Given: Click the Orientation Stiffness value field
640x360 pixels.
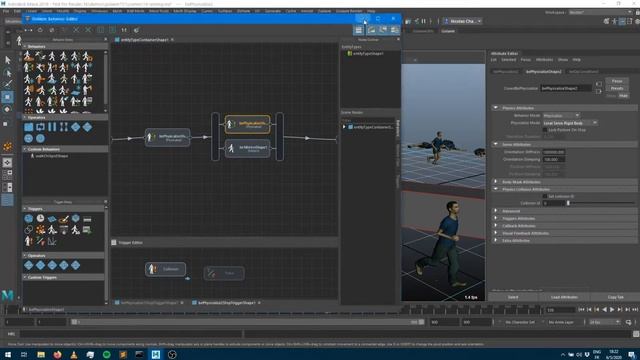Looking at the screenshot, I should (553, 152).
